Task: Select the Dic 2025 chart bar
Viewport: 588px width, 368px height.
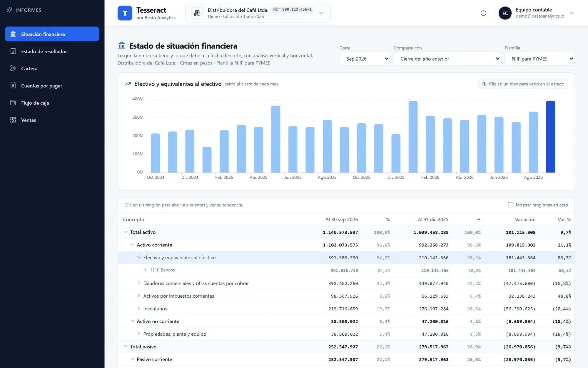Action: coord(396,153)
